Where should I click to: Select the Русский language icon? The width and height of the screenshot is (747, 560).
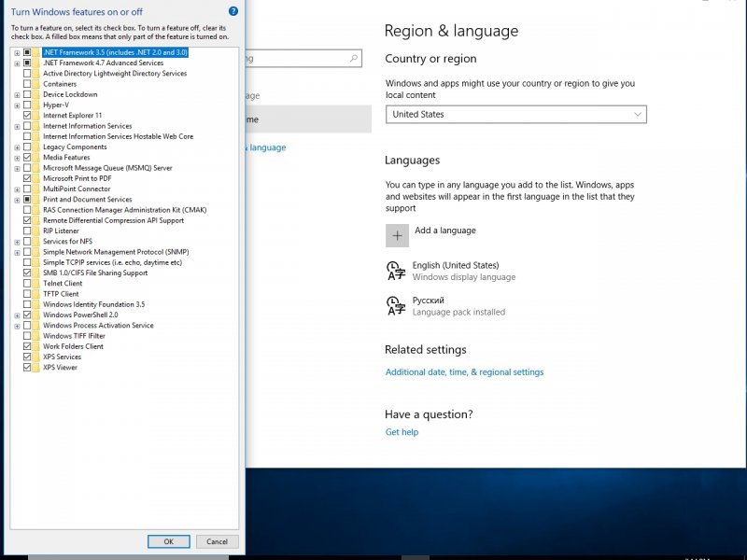click(395, 306)
